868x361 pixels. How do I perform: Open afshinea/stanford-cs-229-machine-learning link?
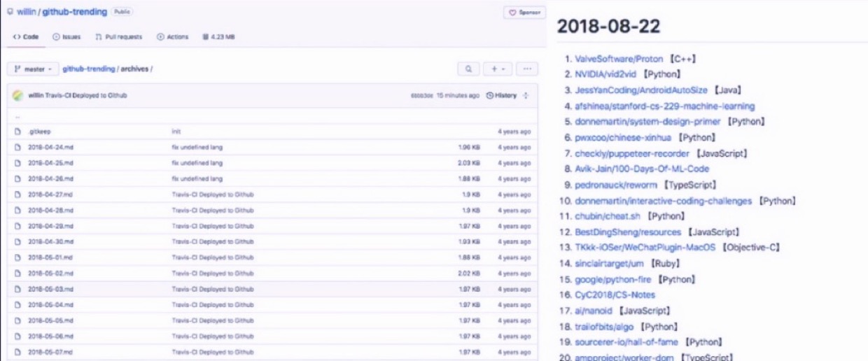click(664, 106)
